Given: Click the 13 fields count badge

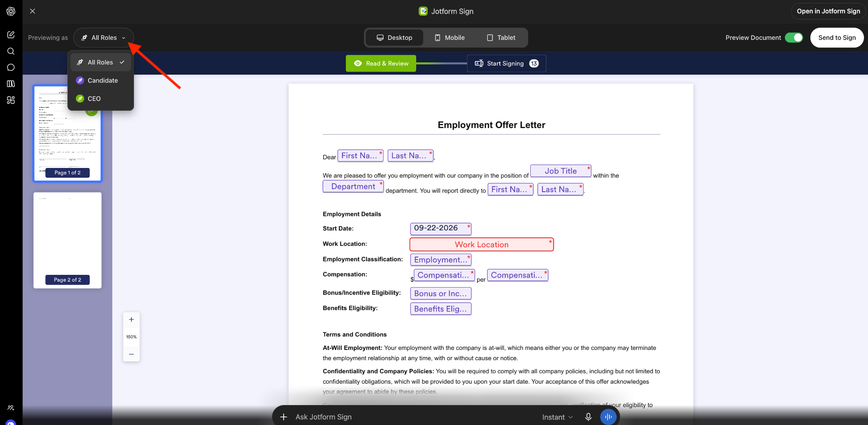Looking at the screenshot, I should pos(534,64).
